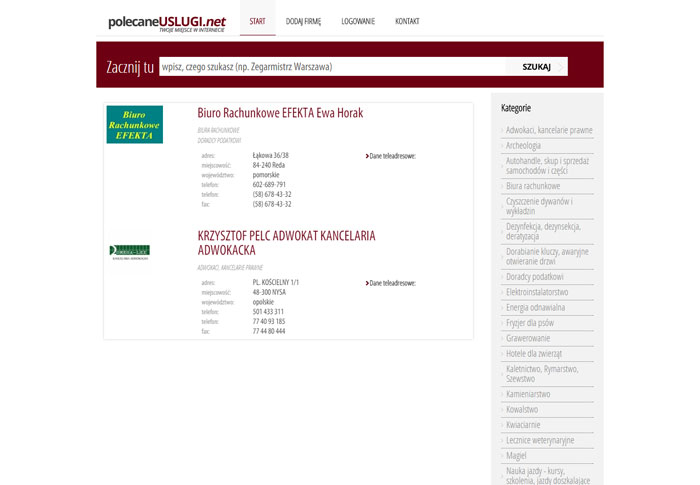The width and height of the screenshot is (700, 485).
Task: Select the Elektroinstalatorstwo category
Action: 537,292
